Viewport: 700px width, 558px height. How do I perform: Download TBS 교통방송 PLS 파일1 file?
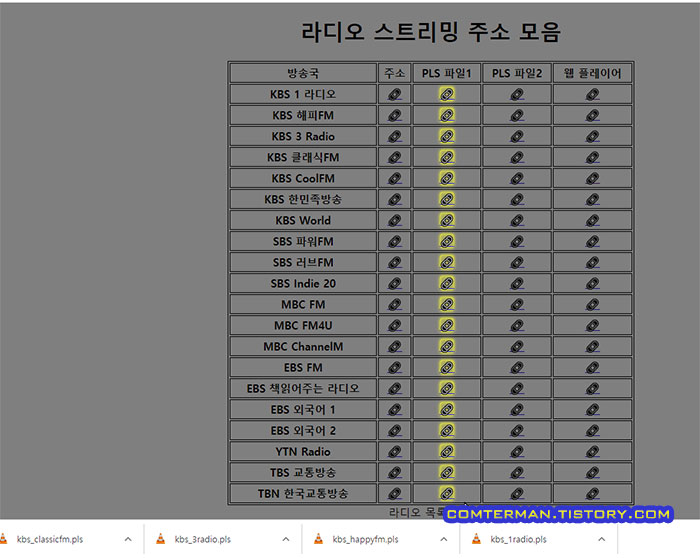click(447, 473)
